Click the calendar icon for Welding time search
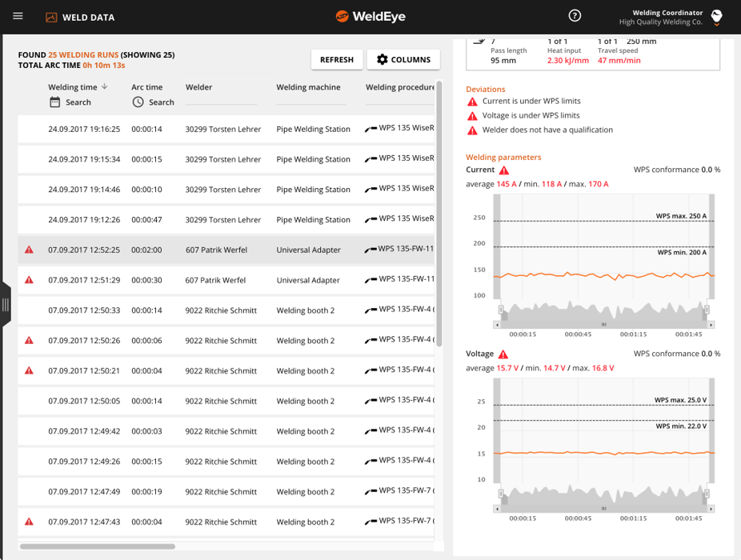The width and height of the screenshot is (741, 560). click(55, 102)
